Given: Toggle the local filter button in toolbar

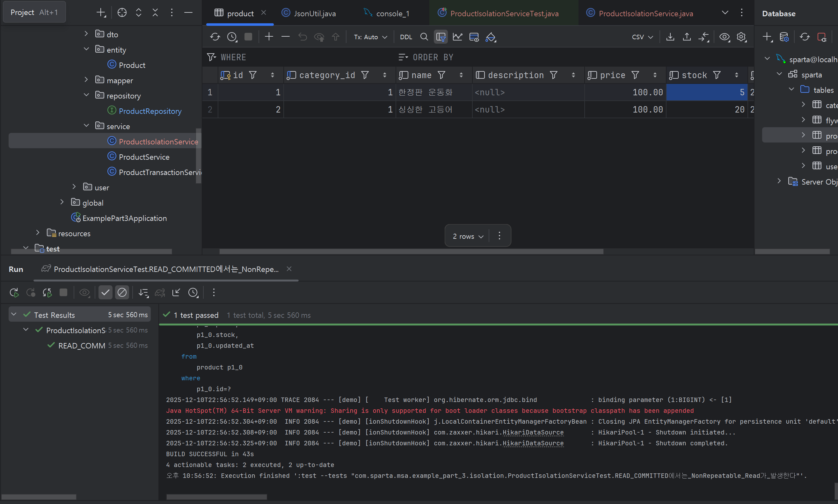Looking at the screenshot, I should point(441,37).
